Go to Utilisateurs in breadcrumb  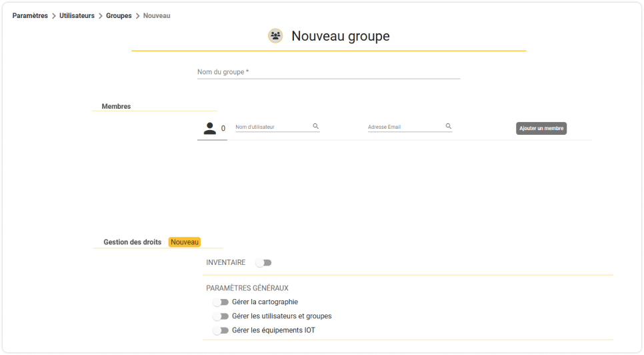click(77, 15)
